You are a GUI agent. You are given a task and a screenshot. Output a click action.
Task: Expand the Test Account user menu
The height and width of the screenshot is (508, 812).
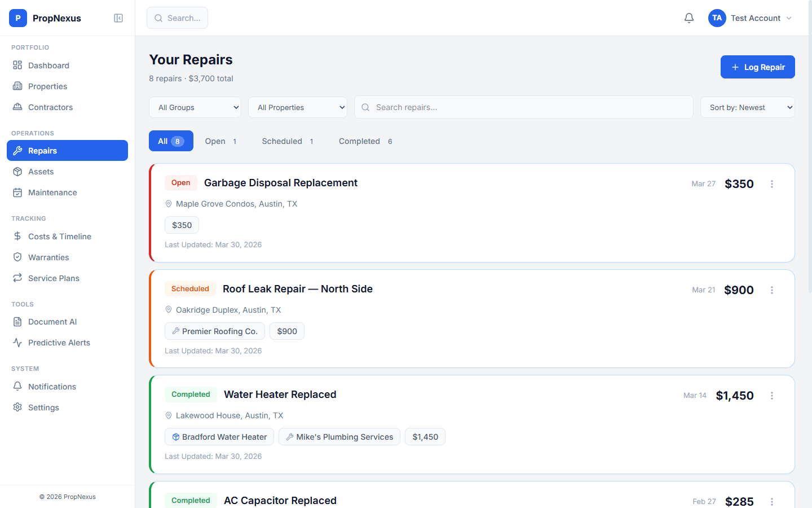tap(751, 18)
